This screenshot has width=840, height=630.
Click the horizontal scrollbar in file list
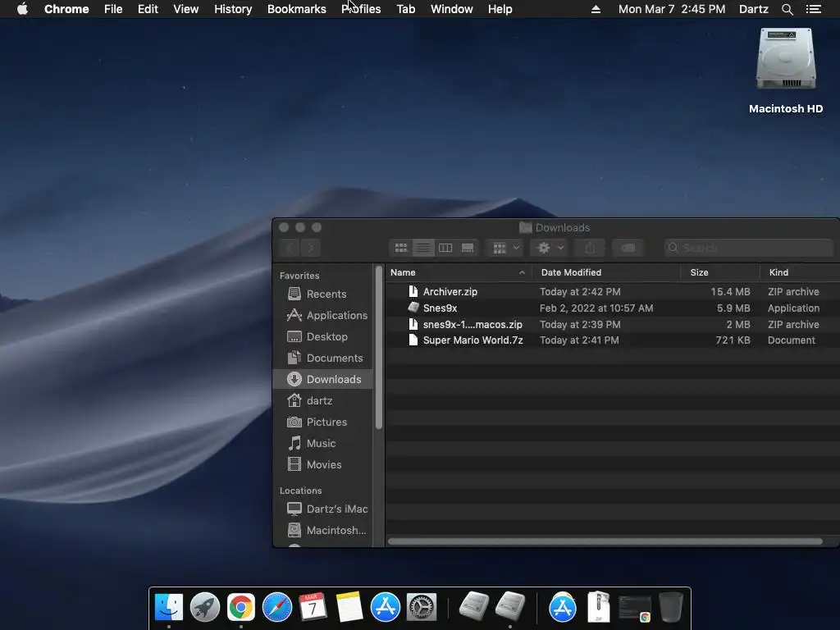[x=605, y=541]
